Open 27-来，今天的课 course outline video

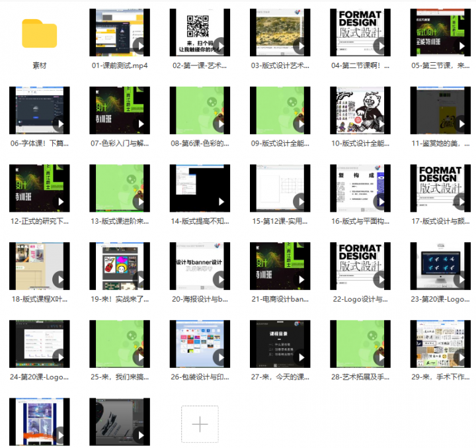[280, 343]
